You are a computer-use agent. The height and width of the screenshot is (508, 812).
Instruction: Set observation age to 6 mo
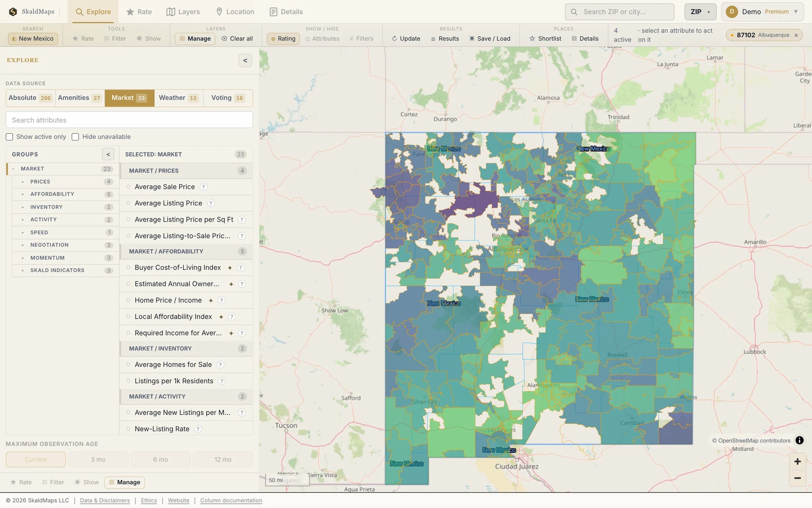(161, 460)
